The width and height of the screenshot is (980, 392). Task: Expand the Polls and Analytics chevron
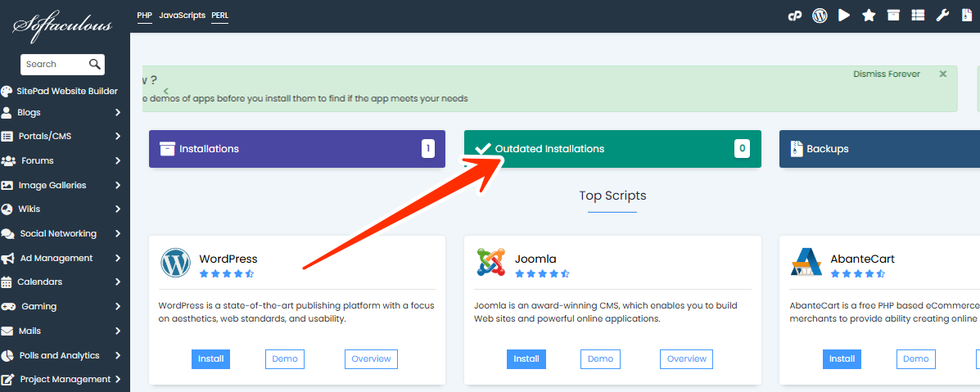tap(118, 355)
